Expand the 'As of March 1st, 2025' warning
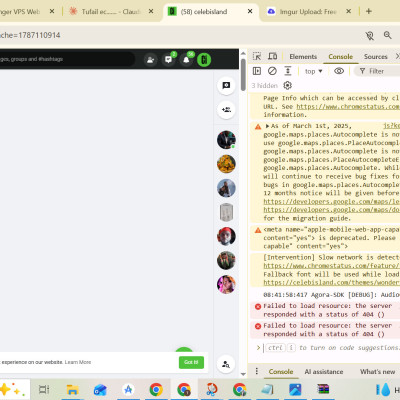The image size is (400, 400). pyautogui.click(x=267, y=126)
